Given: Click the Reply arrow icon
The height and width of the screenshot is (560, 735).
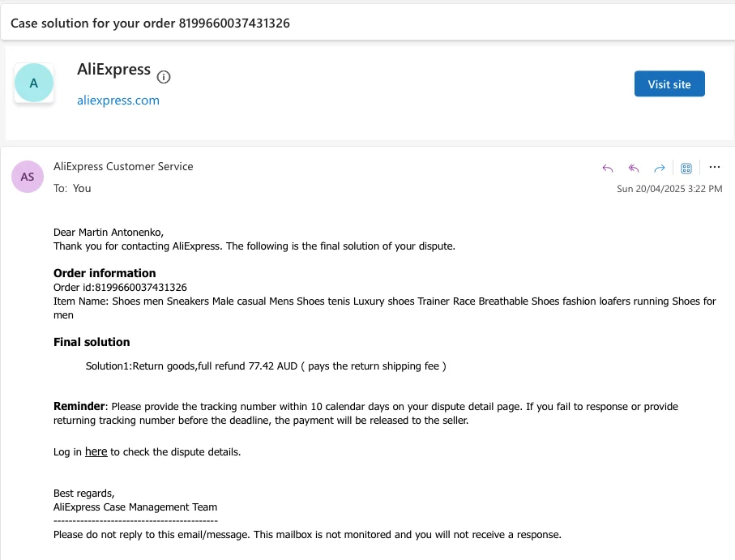Looking at the screenshot, I should coord(608,168).
